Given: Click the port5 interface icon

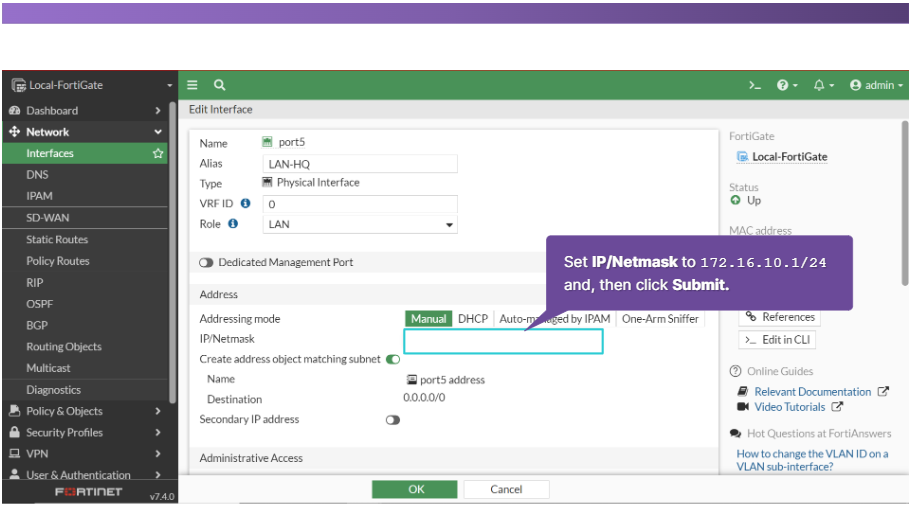Looking at the screenshot, I should 267,142.
